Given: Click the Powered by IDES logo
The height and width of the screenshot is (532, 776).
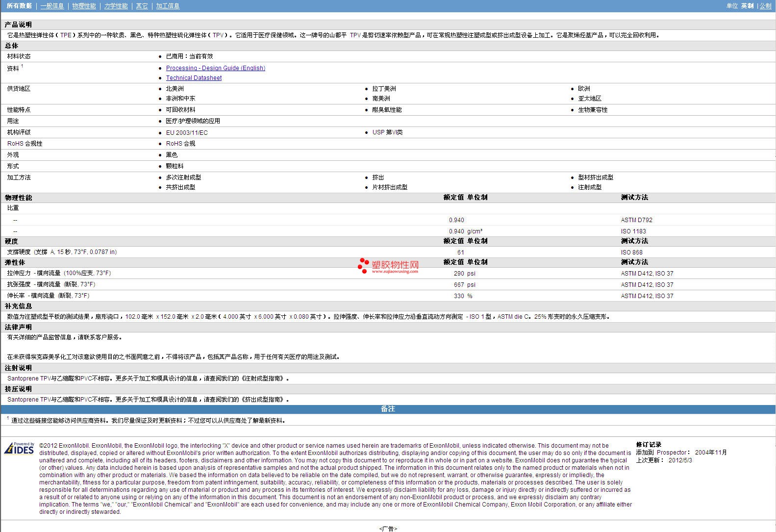Looking at the screenshot, I should tap(20, 449).
